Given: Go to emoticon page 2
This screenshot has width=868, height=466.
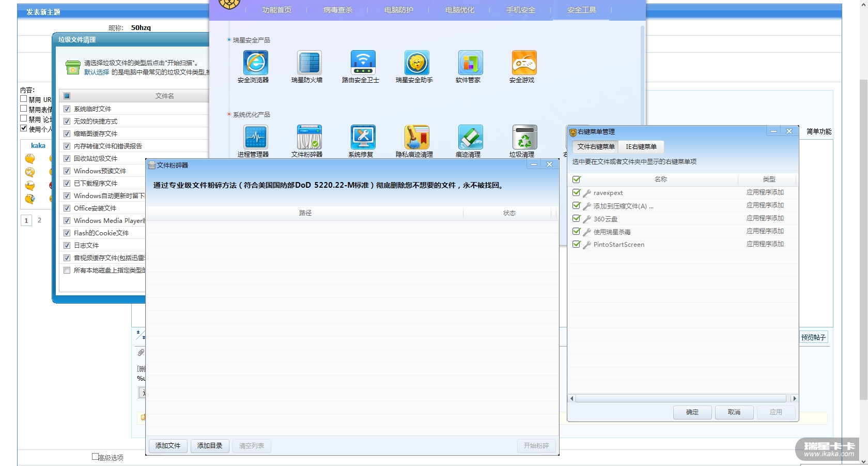Looking at the screenshot, I should (39, 220).
